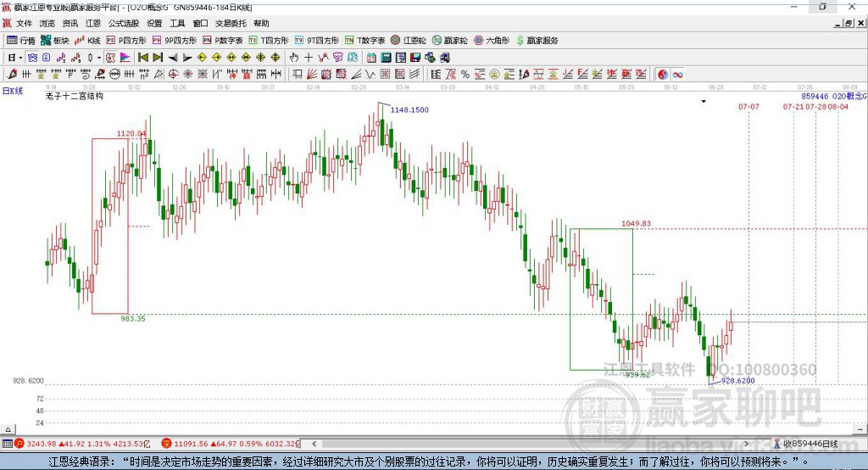The width and height of the screenshot is (868, 470).
Task: Click the calculator icon in toolbar
Action: 386,58
